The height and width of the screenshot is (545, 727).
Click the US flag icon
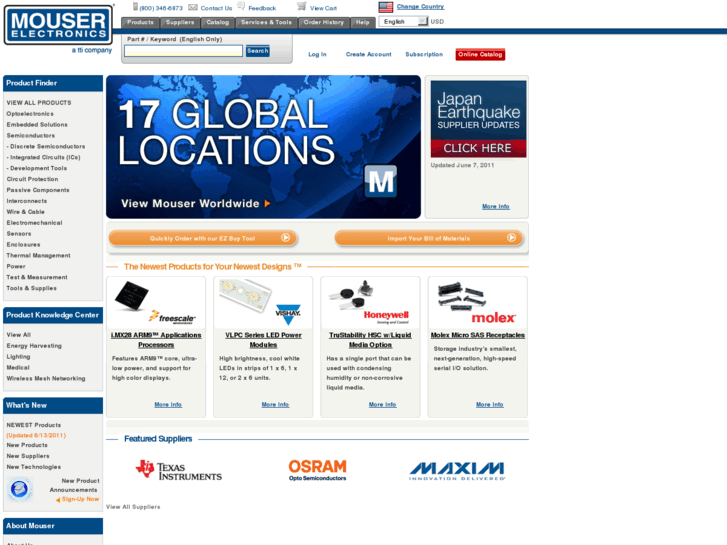(x=385, y=7)
